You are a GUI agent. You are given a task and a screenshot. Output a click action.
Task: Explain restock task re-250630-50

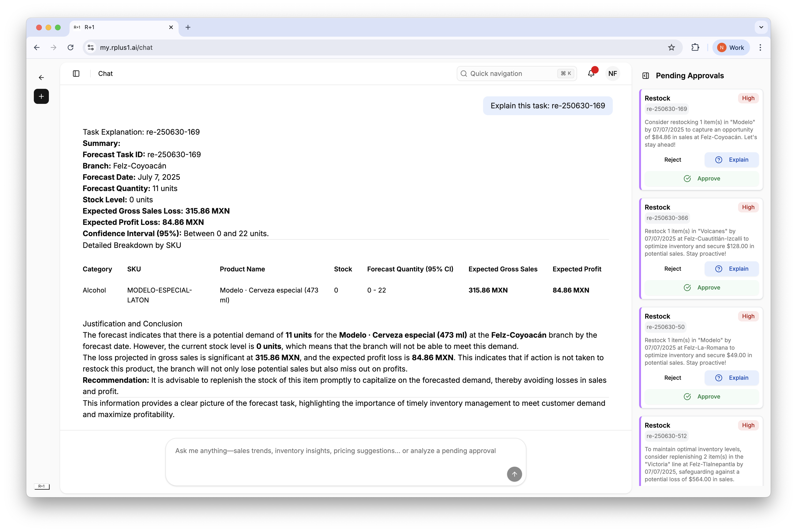(731, 378)
